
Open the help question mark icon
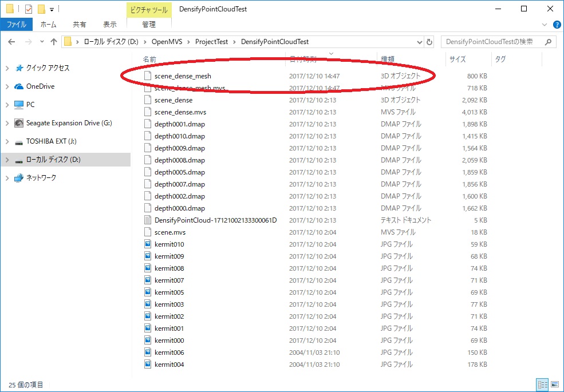[557, 25]
